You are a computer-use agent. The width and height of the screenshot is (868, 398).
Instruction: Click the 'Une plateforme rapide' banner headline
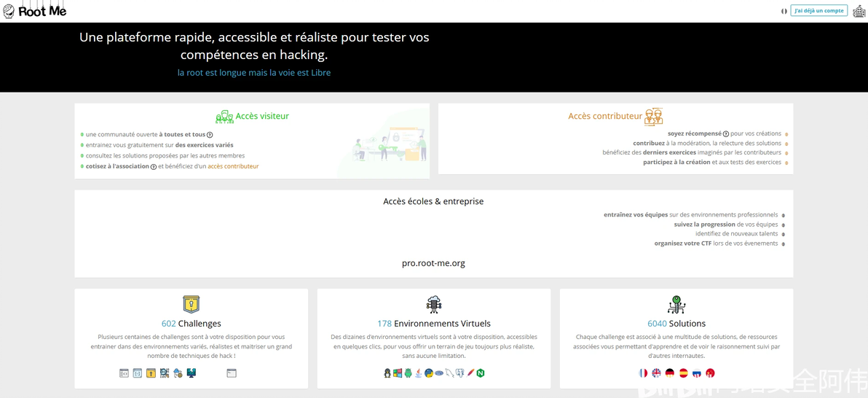click(x=254, y=46)
